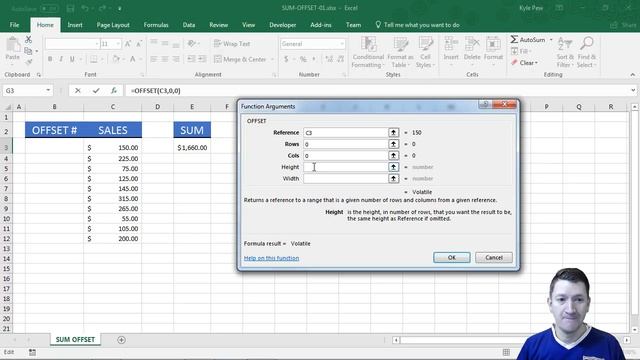
Task: Open Sort & Filter
Action: click(565, 52)
